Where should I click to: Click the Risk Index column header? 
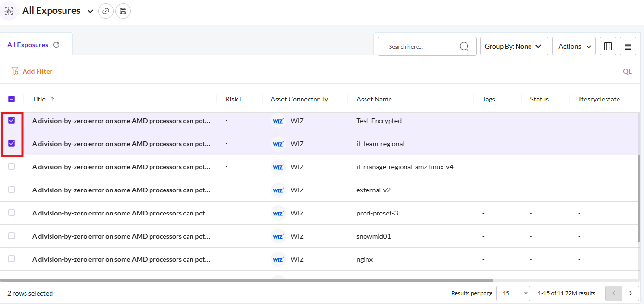[x=236, y=99]
